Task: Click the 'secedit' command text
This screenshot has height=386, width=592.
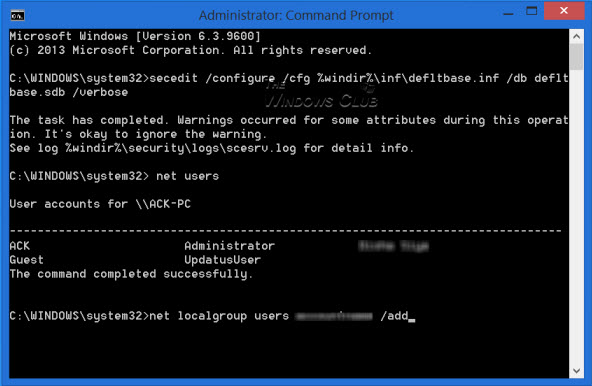Action: tap(173, 78)
